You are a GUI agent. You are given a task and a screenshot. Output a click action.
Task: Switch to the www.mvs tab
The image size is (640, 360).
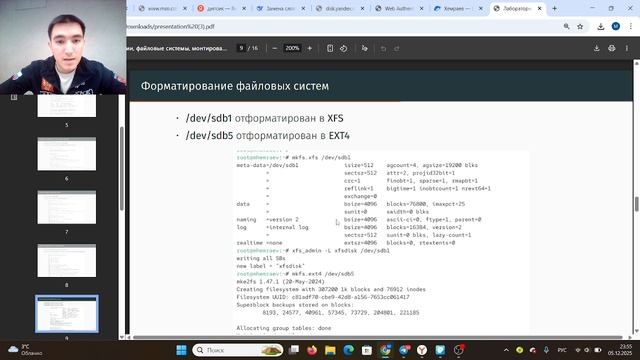pyautogui.click(x=162, y=8)
